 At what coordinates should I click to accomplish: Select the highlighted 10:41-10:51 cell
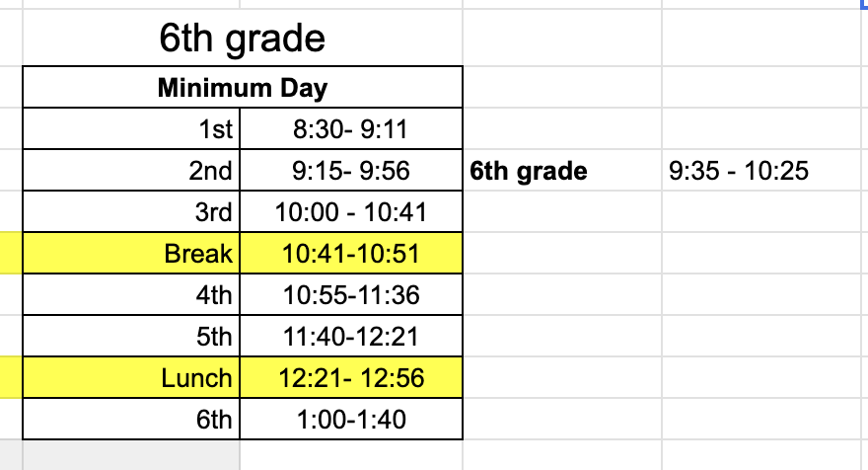pyautogui.click(x=351, y=254)
